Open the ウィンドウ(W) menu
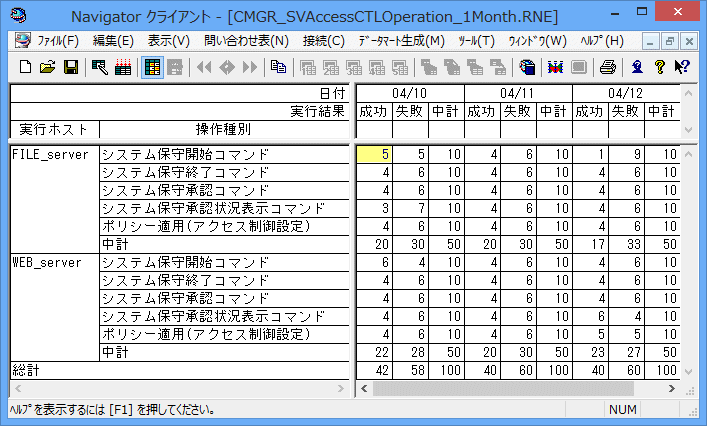Screen dimensions: 707x426 tap(537, 41)
